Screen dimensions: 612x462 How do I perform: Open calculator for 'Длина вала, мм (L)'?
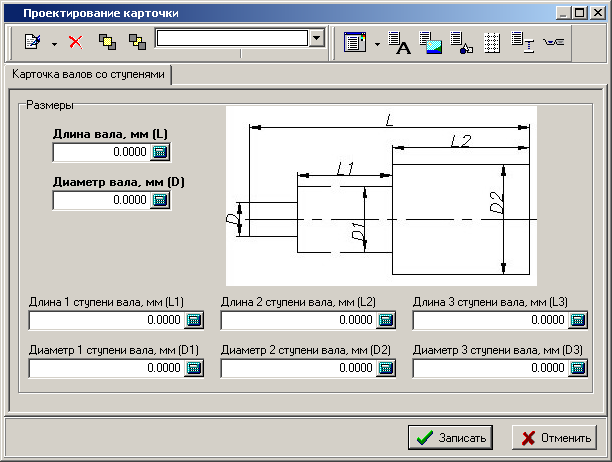(x=160, y=152)
